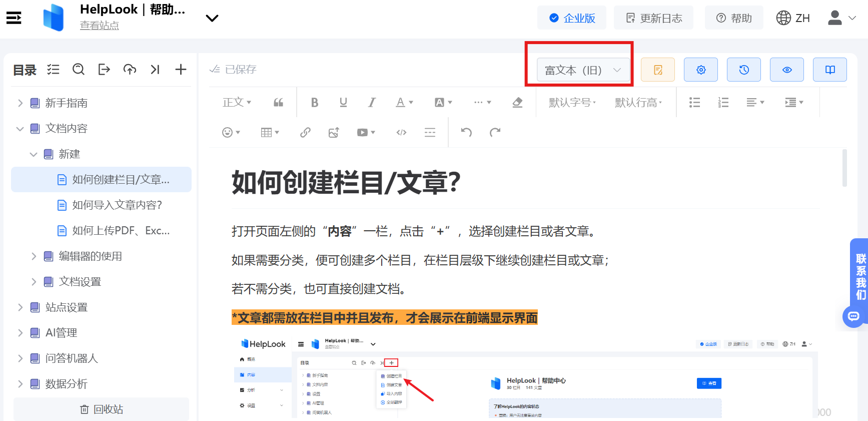The height and width of the screenshot is (421, 868).
Task: Click the batch list icon beside 目录
Action: (53, 70)
